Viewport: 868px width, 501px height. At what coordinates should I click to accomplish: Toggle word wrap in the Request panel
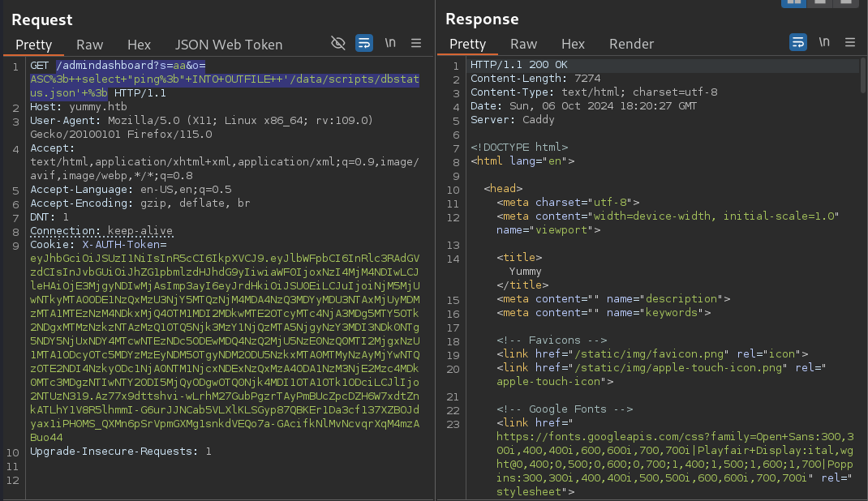click(363, 43)
